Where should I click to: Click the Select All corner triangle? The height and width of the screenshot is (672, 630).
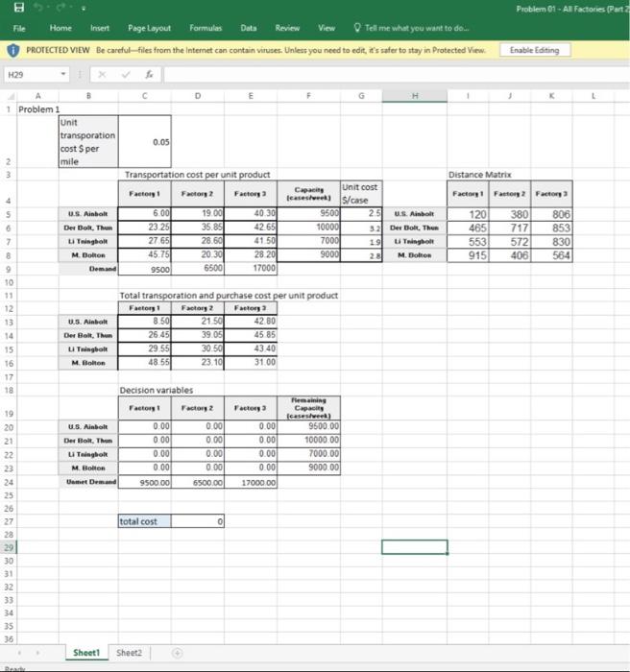point(12,96)
